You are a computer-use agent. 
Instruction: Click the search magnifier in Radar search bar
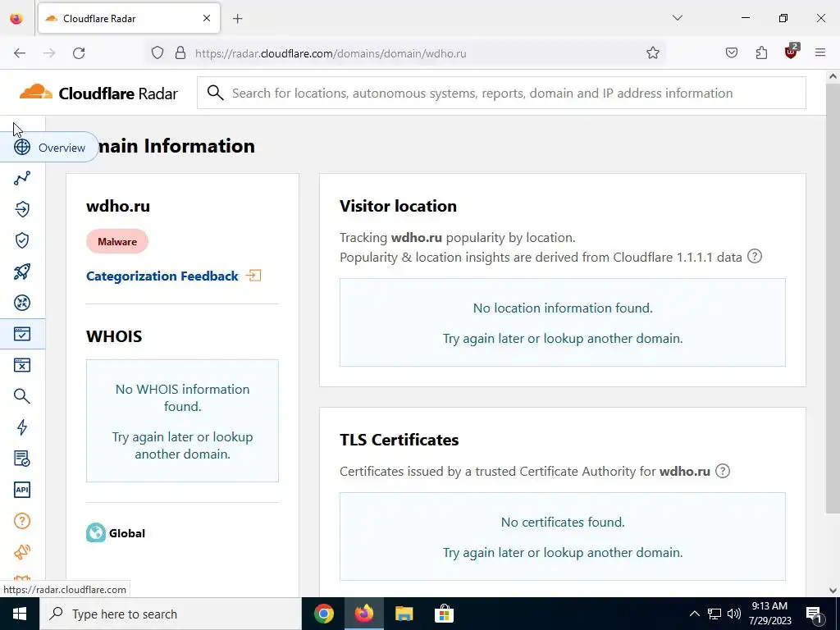click(x=216, y=93)
